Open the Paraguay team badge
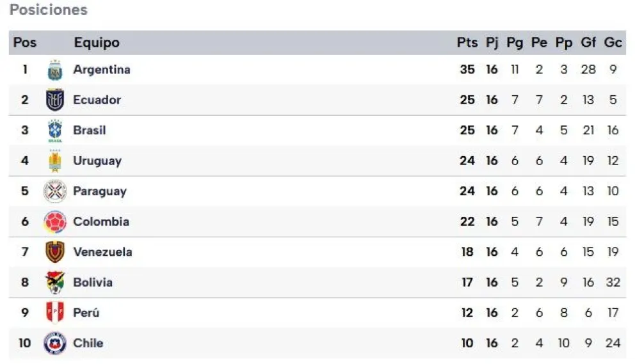635x364 pixels. [x=55, y=191]
